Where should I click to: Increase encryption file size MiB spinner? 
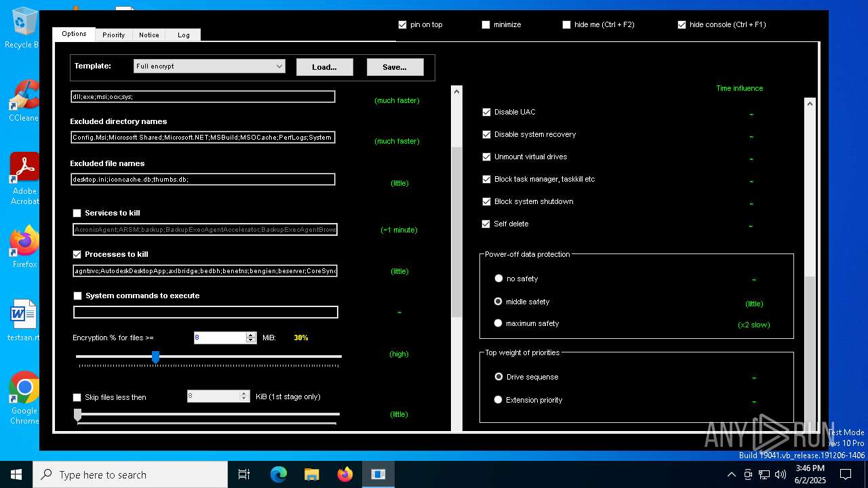click(251, 334)
